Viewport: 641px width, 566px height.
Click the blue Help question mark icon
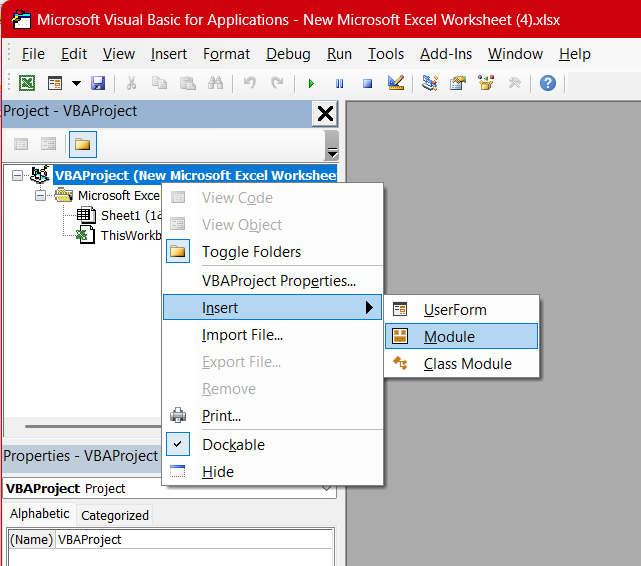tap(548, 83)
